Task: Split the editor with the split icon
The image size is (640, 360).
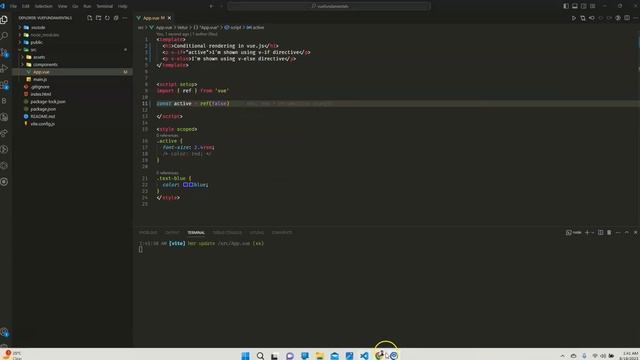Action: pos(627,18)
